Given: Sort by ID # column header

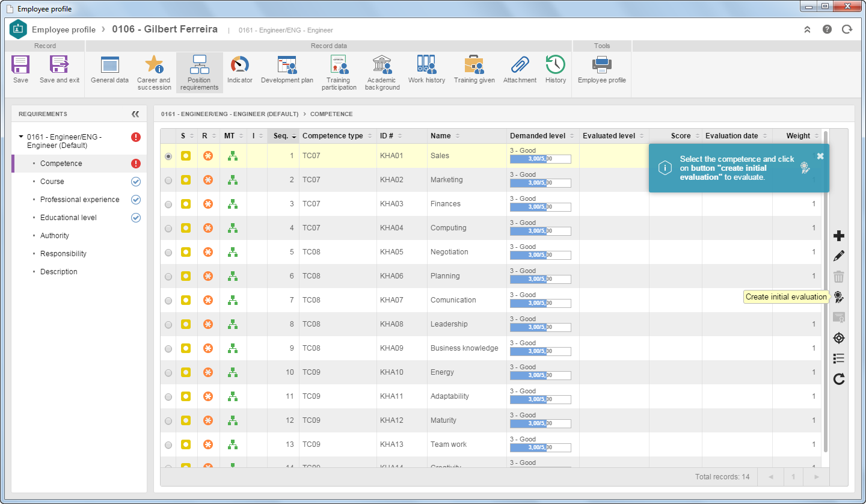Looking at the screenshot, I should [402, 136].
